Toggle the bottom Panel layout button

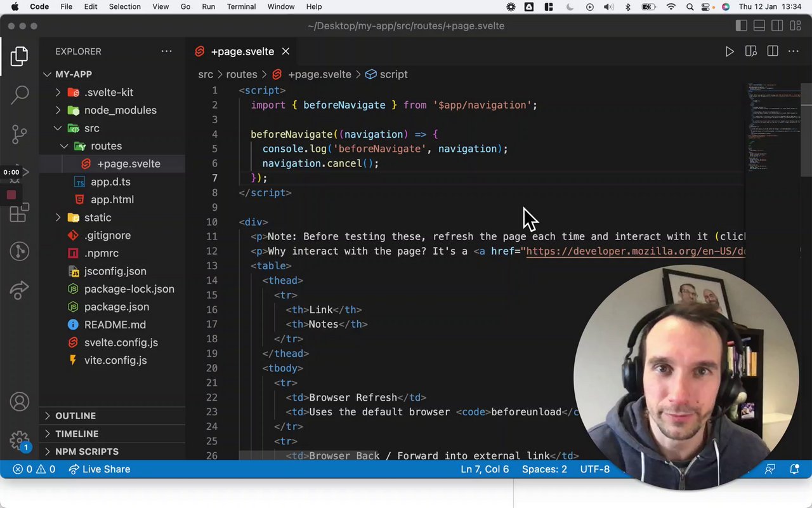(x=759, y=26)
